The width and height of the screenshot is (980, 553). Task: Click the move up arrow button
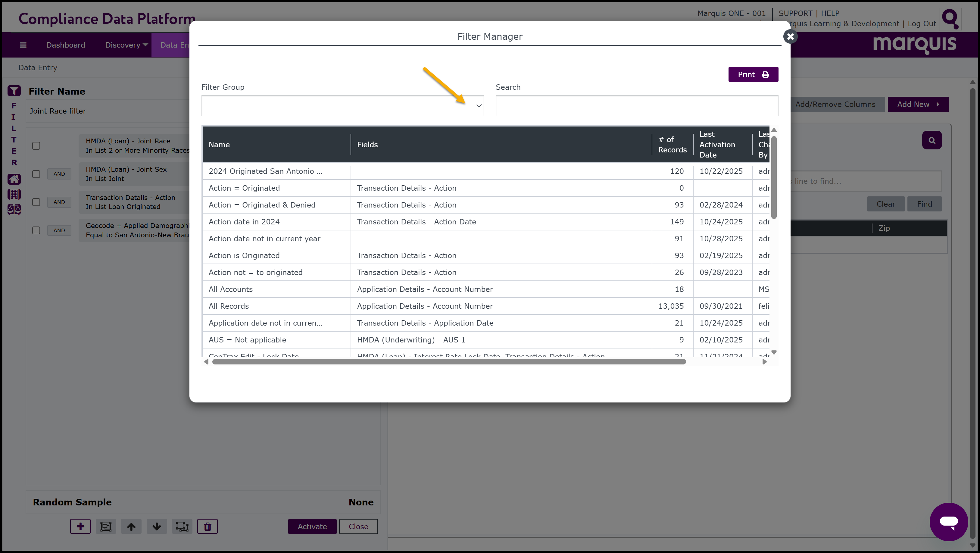[x=131, y=526]
